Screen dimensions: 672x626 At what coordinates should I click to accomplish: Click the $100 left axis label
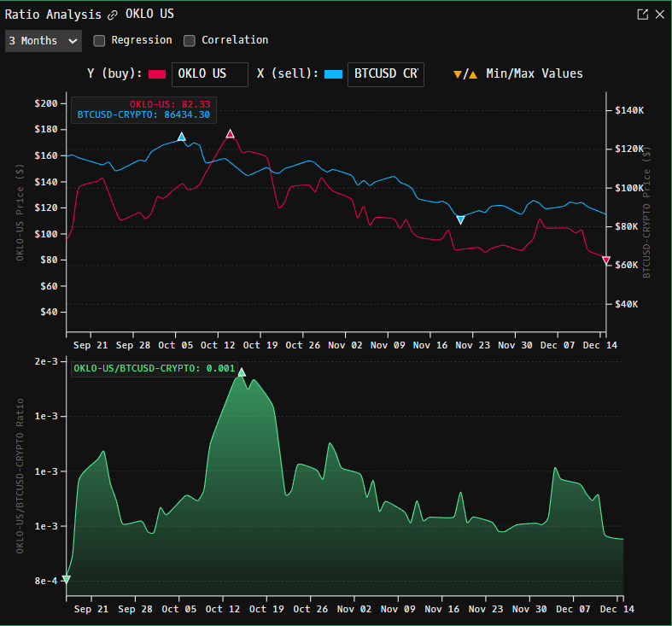click(x=46, y=234)
